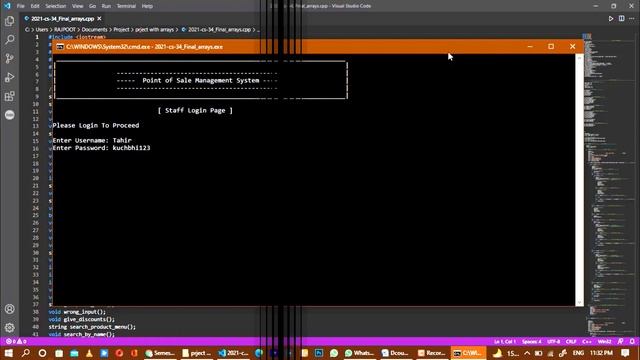
Task: Click the cmd console vertical scrollbar
Action: click(x=580, y=180)
